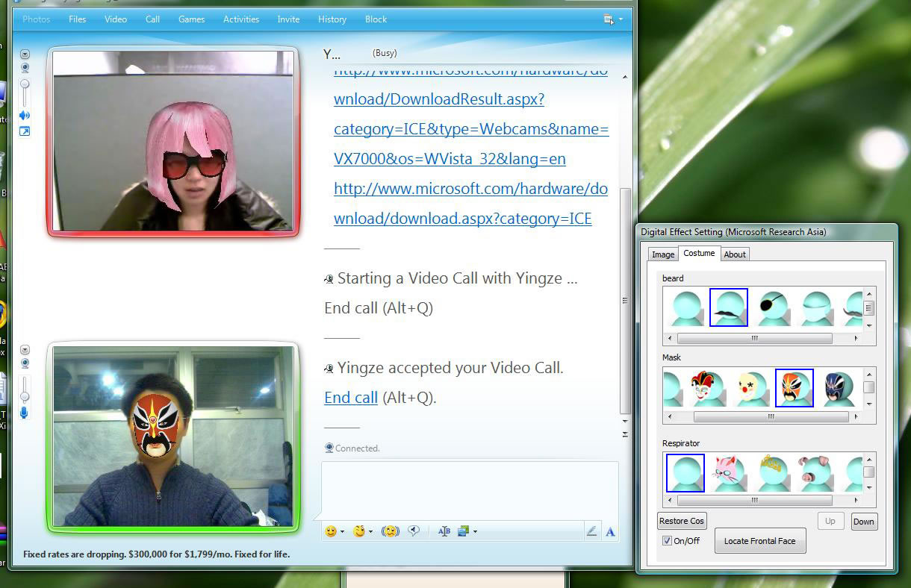The image size is (911, 588).
Task: Send a nudge with the shaking face icon
Action: click(x=390, y=531)
